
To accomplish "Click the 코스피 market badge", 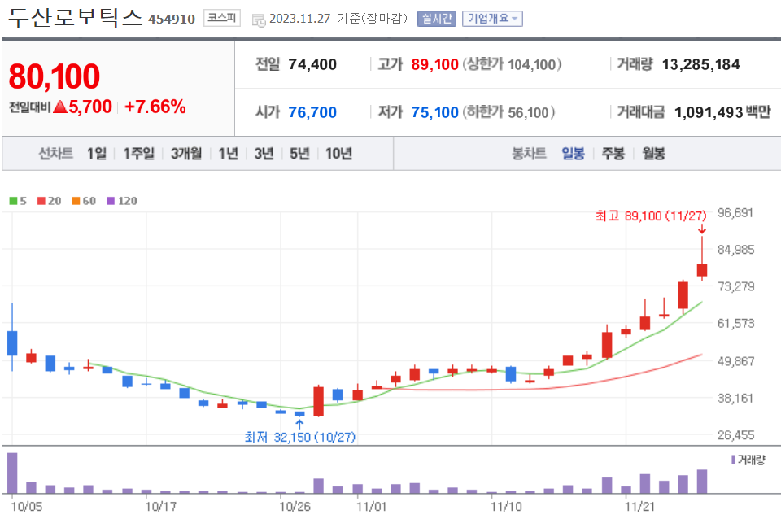I will click(221, 18).
